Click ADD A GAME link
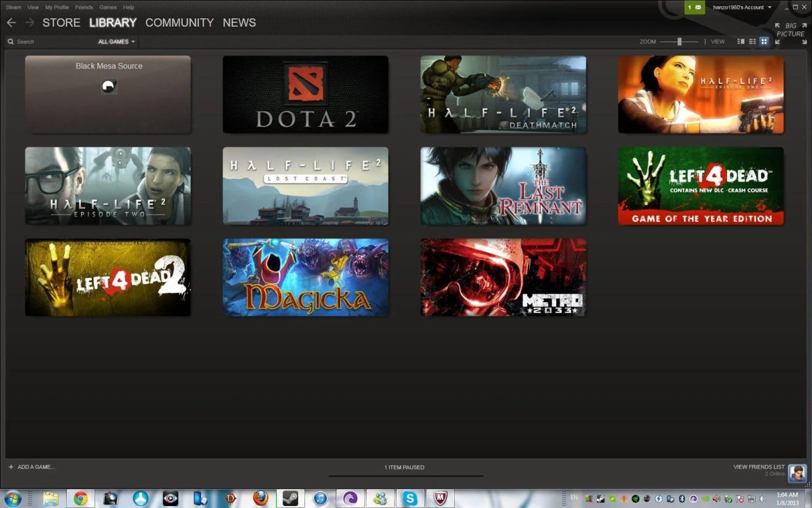The height and width of the screenshot is (508, 812). coord(36,467)
